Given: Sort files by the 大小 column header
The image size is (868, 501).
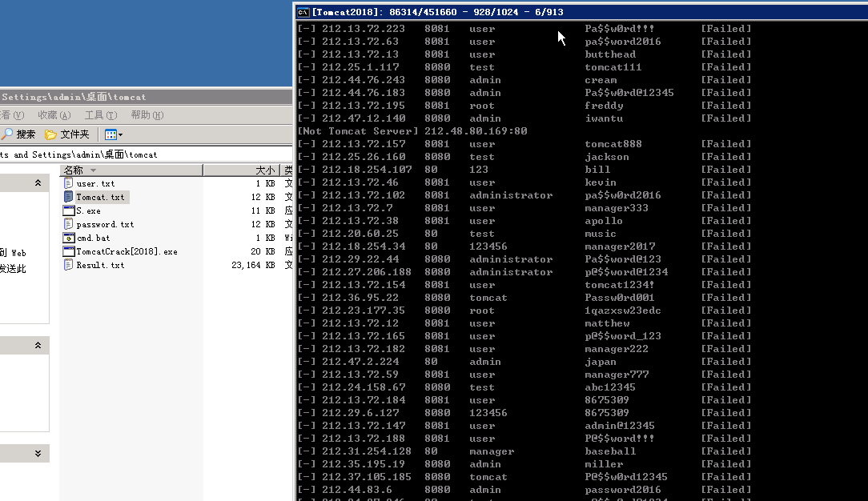Looking at the screenshot, I should [241, 170].
